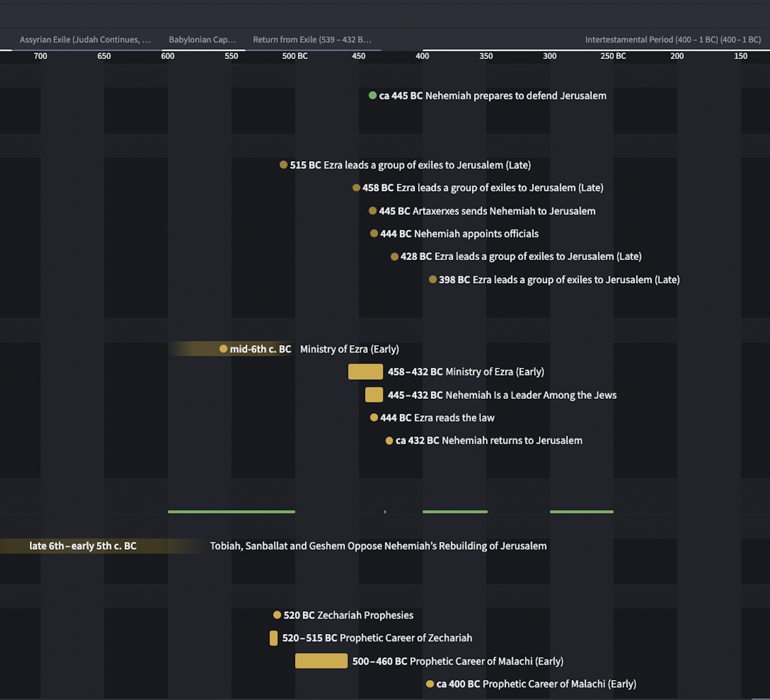770x700 pixels.
Task: Select the Nehemiah prepares to defend Jerusalem marker
Action: point(372,96)
